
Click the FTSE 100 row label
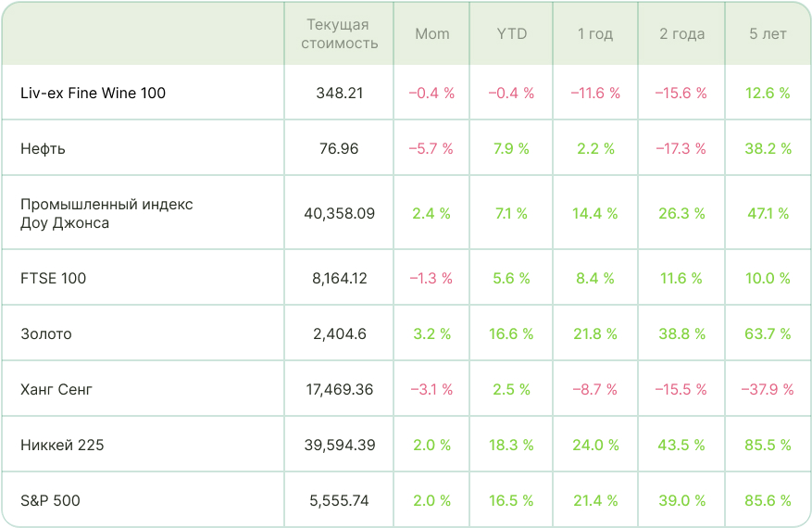point(53,278)
